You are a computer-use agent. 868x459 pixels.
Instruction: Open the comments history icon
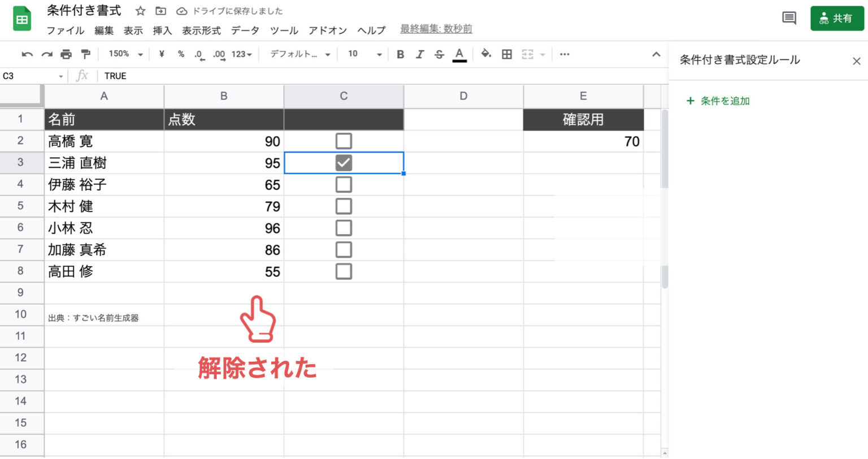pyautogui.click(x=789, y=18)
